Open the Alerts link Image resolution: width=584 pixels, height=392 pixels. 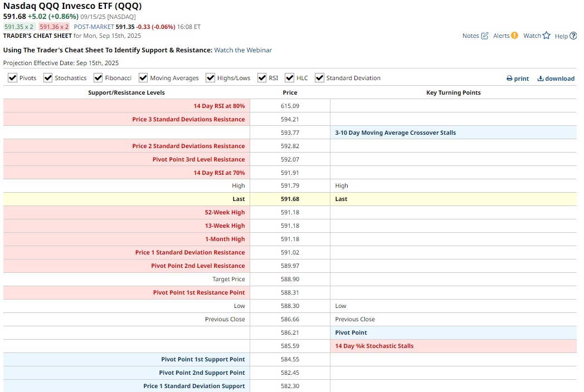(x=502, y=36)
